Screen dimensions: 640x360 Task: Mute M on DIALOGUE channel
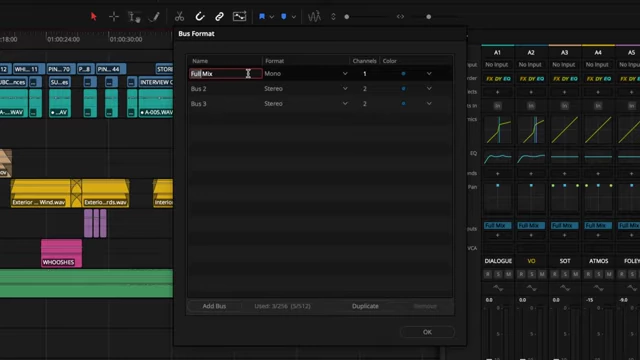(508, 274)
